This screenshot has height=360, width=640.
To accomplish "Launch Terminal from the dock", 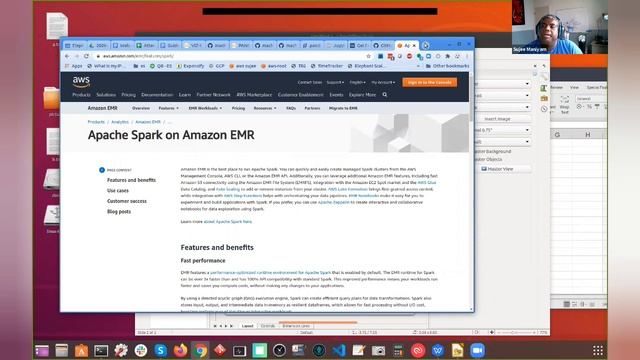I will pos(101,350).
